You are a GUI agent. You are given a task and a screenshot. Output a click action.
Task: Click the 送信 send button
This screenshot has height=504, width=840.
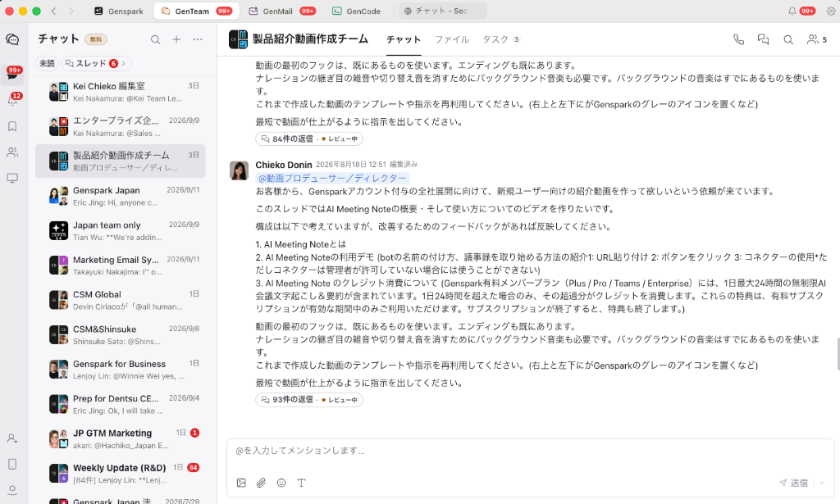793,483
